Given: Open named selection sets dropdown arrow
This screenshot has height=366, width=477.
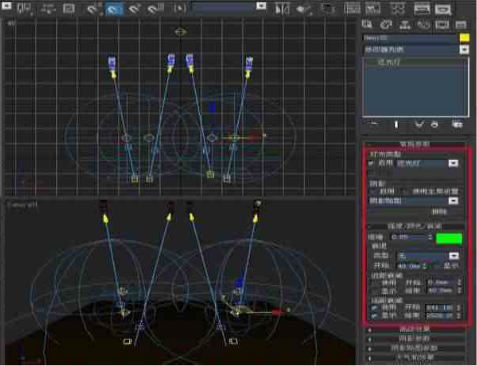Looking at the screenshot, I should point(261,6).
